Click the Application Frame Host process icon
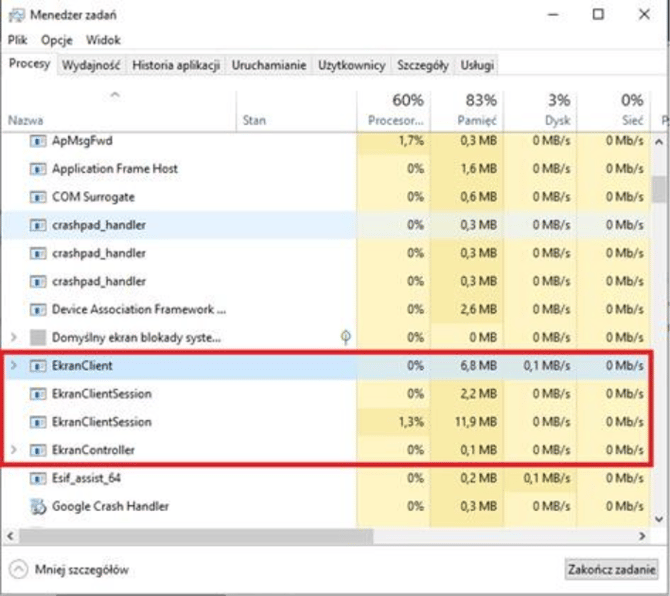 point(39,169)
